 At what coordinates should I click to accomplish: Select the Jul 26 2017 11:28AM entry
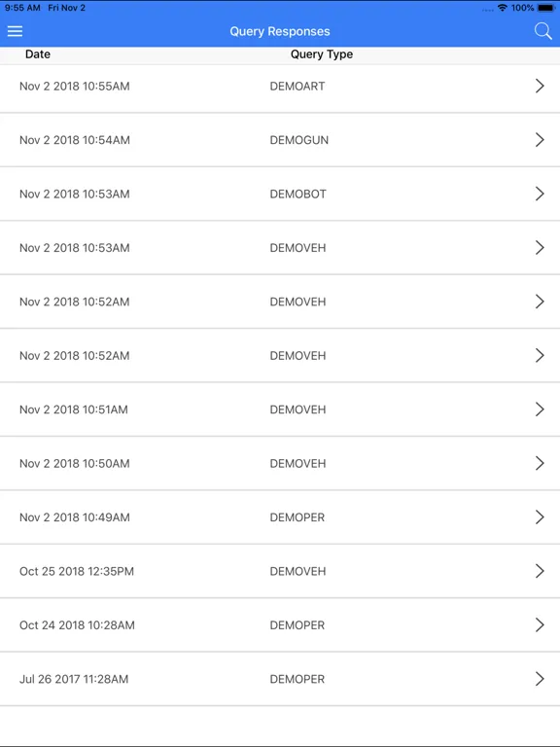tap(280, 678)
